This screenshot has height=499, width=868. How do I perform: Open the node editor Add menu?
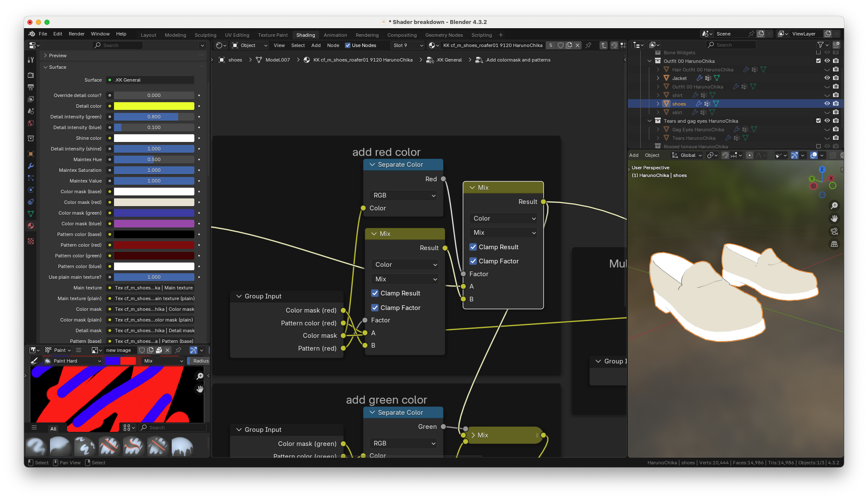316,45
